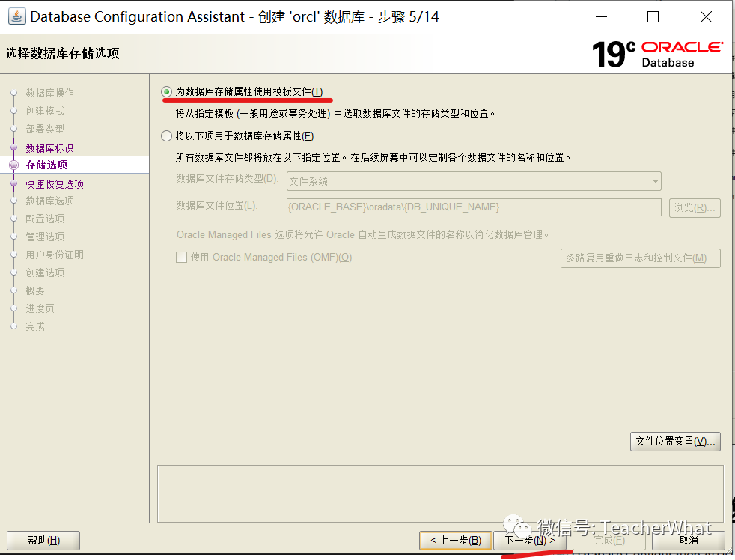Minimize the Database Configuration Assistant window

pos(602,17)
